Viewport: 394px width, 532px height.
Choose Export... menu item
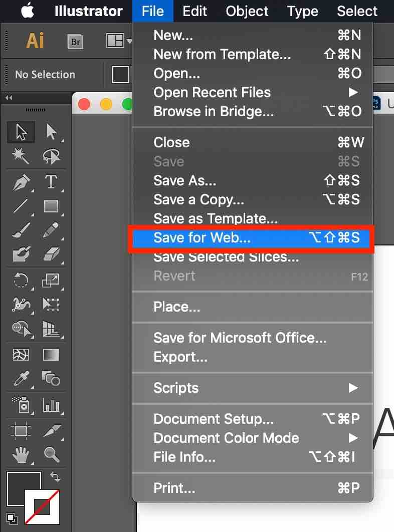(253, 357)
